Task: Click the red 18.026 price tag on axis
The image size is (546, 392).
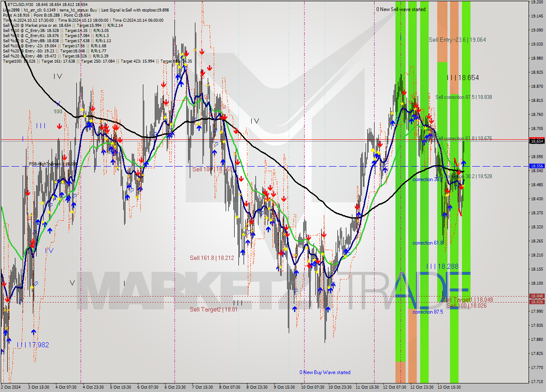Action: tap(537, 302)
